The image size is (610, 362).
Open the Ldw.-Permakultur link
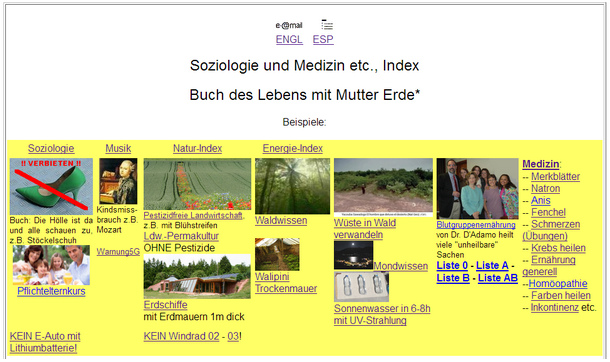(181, 236)
